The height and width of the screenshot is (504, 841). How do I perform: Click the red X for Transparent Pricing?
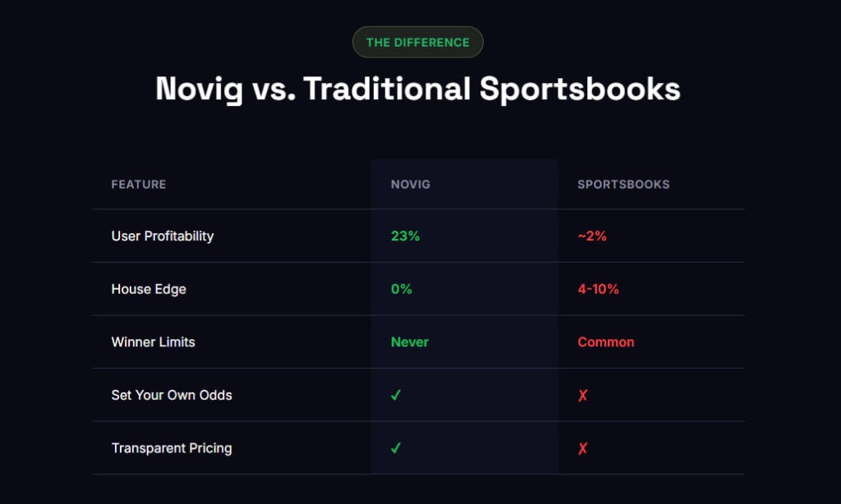click(582, 448)
